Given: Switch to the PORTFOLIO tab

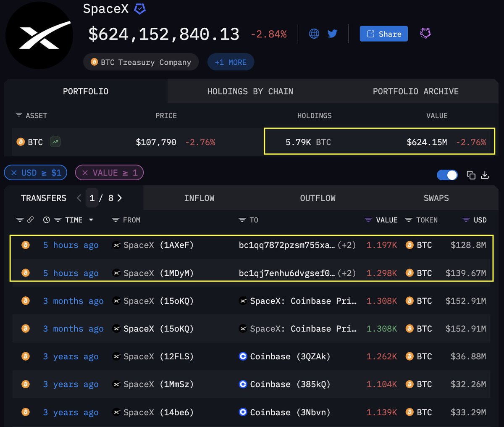Looking at the screenshot, I should (86, 91).
